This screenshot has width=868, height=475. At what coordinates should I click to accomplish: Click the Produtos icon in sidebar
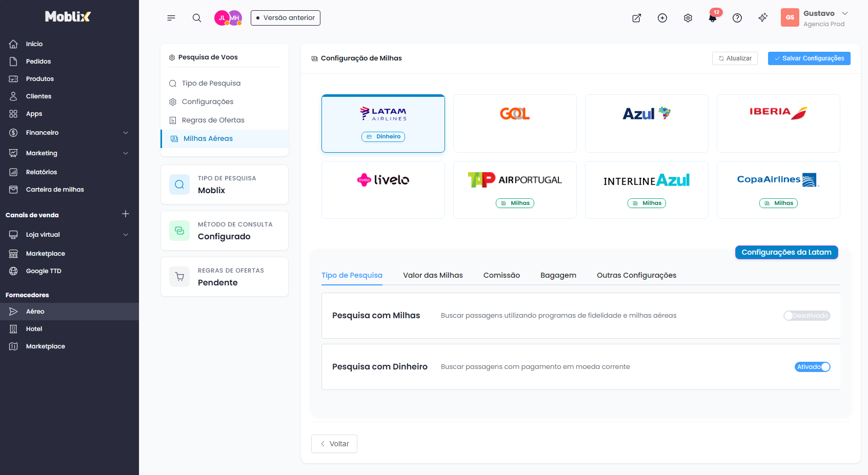coord(14,79)
